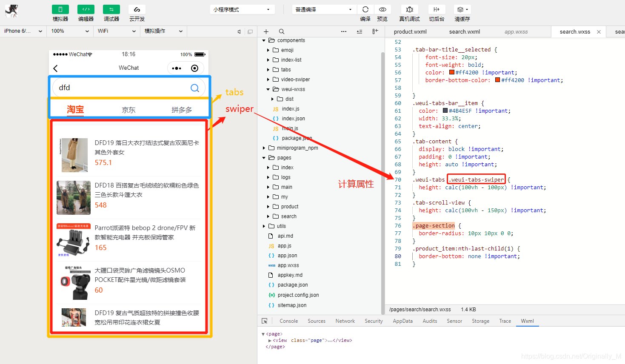Click the element inspector icon
The width and height of the screenshot is (625, 364).
click(x=265, y=321)
